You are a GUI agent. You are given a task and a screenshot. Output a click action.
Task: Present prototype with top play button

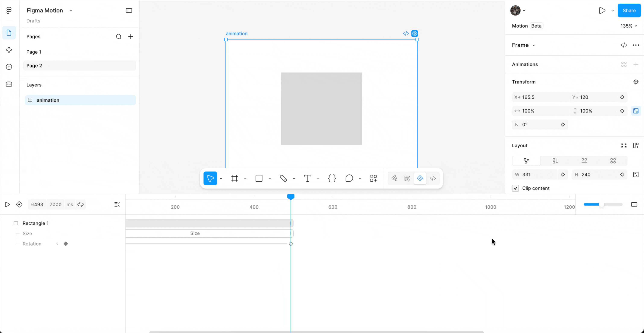pyautogui.click(x=602, y=10)
